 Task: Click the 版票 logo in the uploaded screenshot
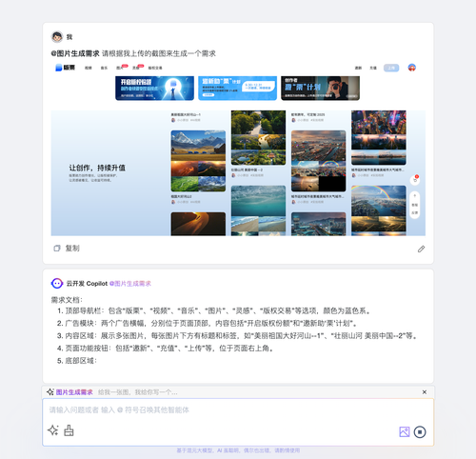[x=65, y=68]
